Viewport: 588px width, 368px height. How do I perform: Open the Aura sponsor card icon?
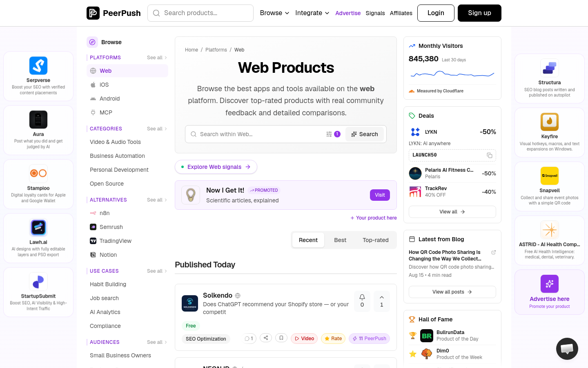click(x=38, y=120)
